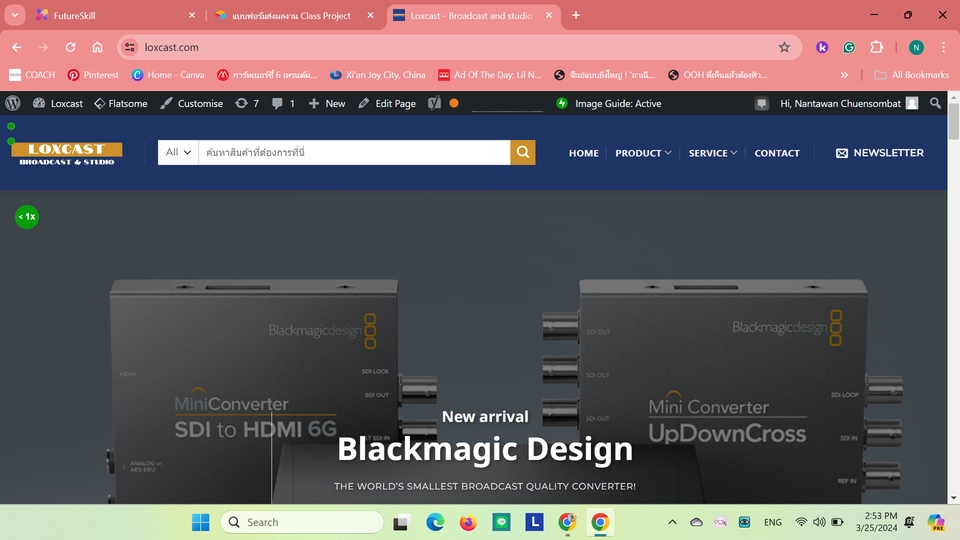960x540 pixels.
Task: Open the clock showing 2:53 PM
Action: pyautogui.click(x=876, y=522)
